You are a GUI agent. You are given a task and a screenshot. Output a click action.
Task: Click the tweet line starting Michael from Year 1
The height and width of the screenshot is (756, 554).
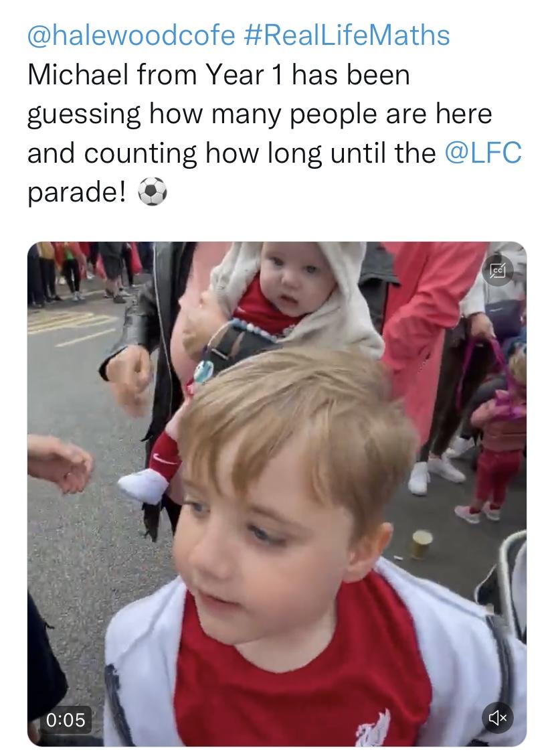219,75
